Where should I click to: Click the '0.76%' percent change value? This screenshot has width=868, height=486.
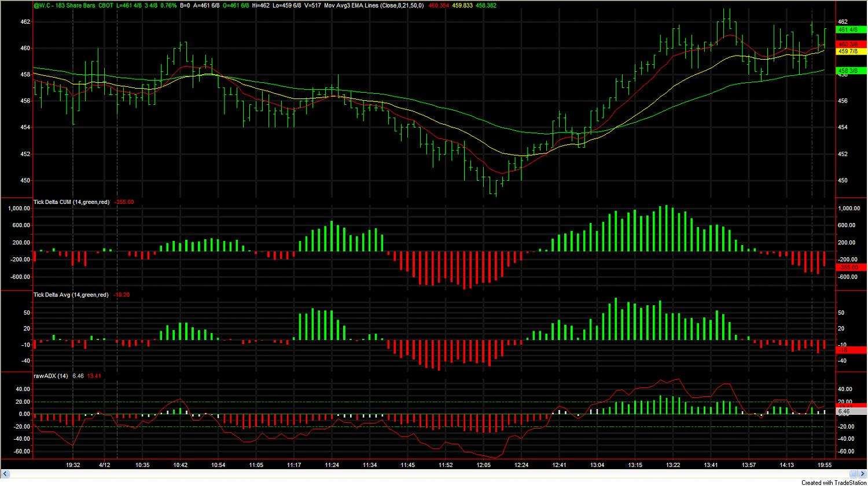(168, 5)
